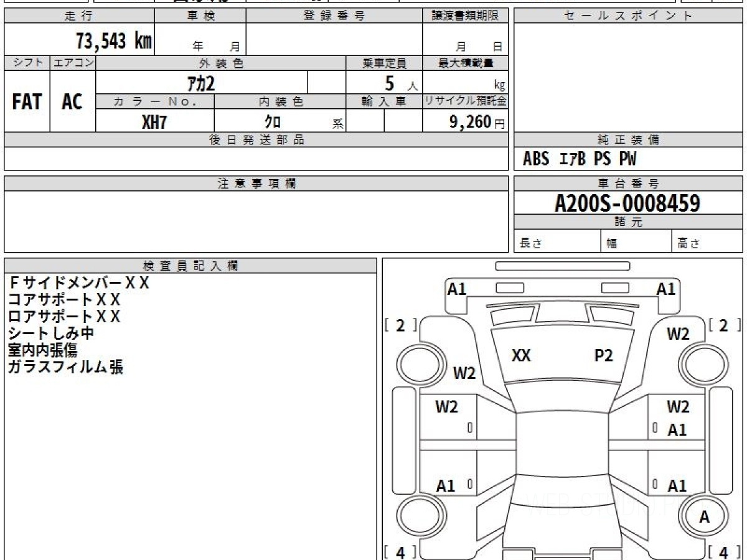Click the 高さ dimension label
This screenshot has height=560, width=747.
point(688,244)
